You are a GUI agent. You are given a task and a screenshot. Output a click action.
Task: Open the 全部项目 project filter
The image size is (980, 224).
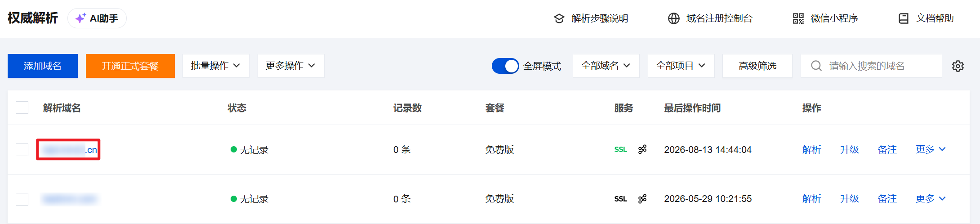tap(681, 66)
